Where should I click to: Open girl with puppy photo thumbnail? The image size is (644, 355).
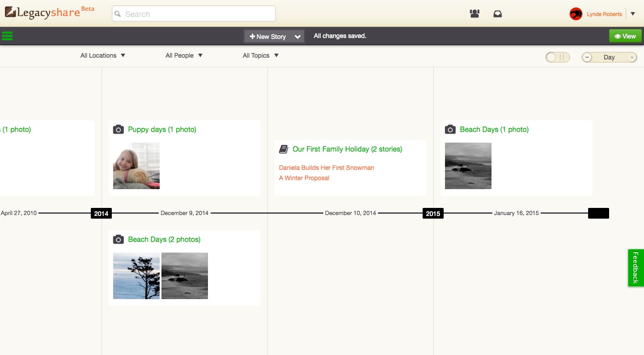136,166
